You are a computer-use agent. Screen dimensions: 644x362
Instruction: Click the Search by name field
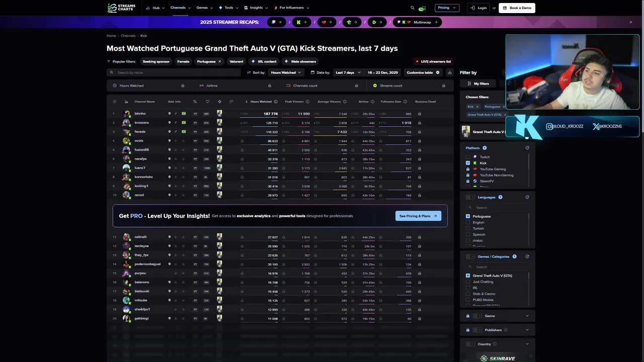pyautogui.click(x=174, y=72)
